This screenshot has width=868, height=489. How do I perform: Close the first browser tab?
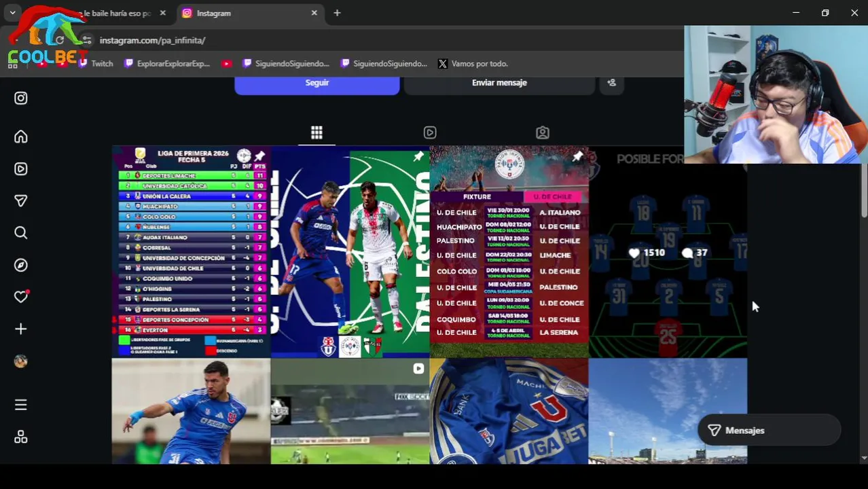pos(162,13)
